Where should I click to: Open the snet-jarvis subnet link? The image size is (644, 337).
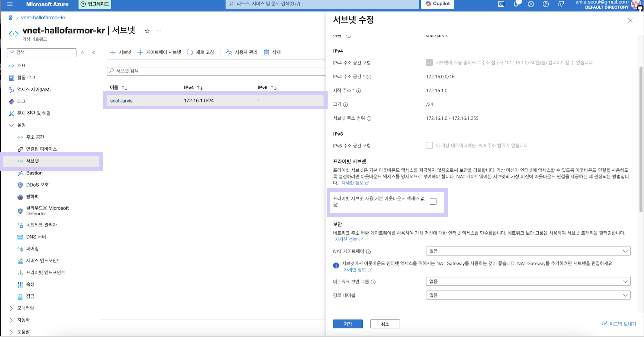pos(121,101)
